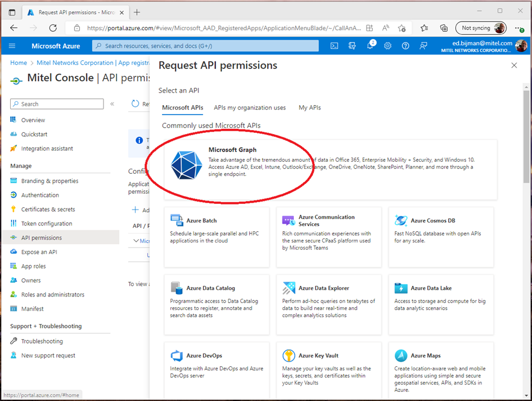Choose the Azure Cosmos DB icon

point(401,220)
